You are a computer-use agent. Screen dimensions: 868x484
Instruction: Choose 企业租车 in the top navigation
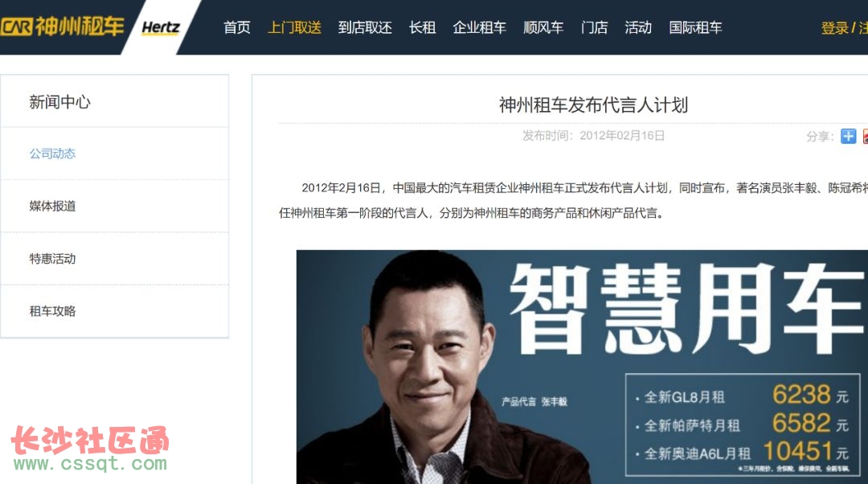coord(479,27)
